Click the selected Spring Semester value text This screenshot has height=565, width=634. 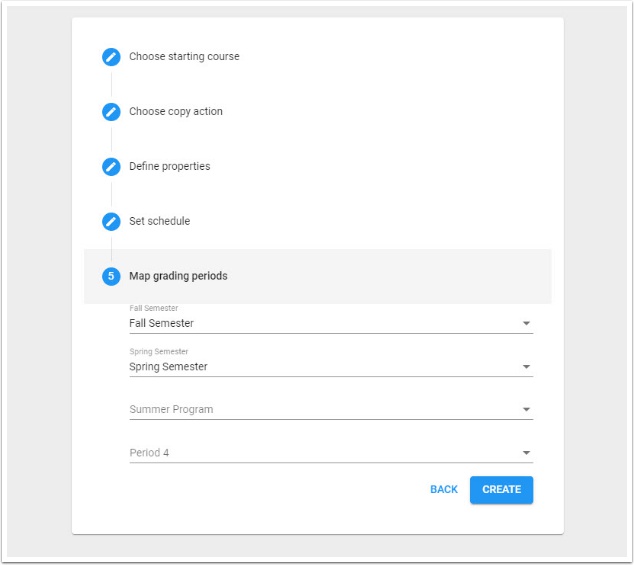point(168,367)
